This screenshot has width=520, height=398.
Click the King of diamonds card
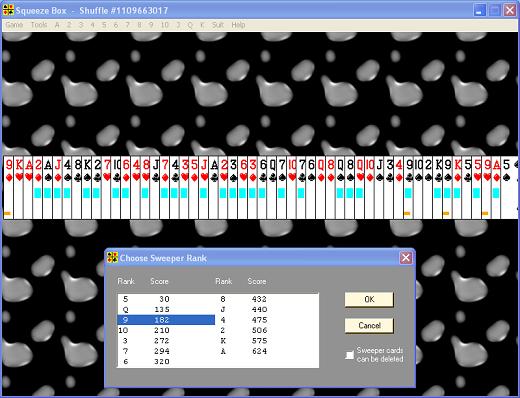tap(458, 188)
